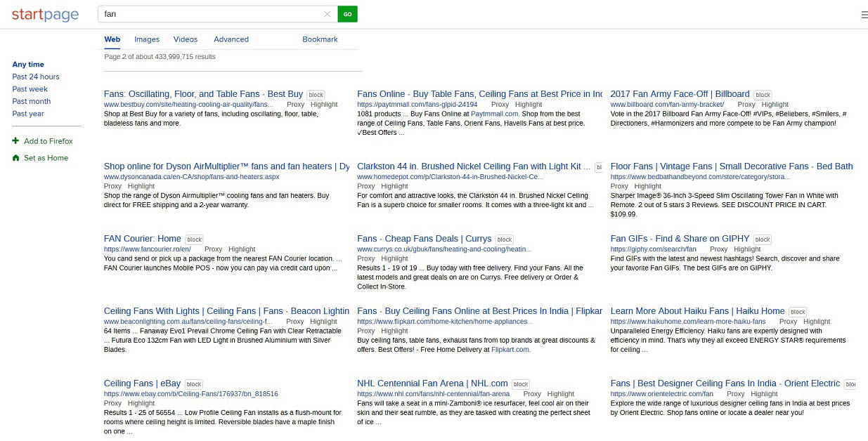The width and height of the screenshot is (868, 441).
Task: Filter results by Past week
Action: point(30,89)
